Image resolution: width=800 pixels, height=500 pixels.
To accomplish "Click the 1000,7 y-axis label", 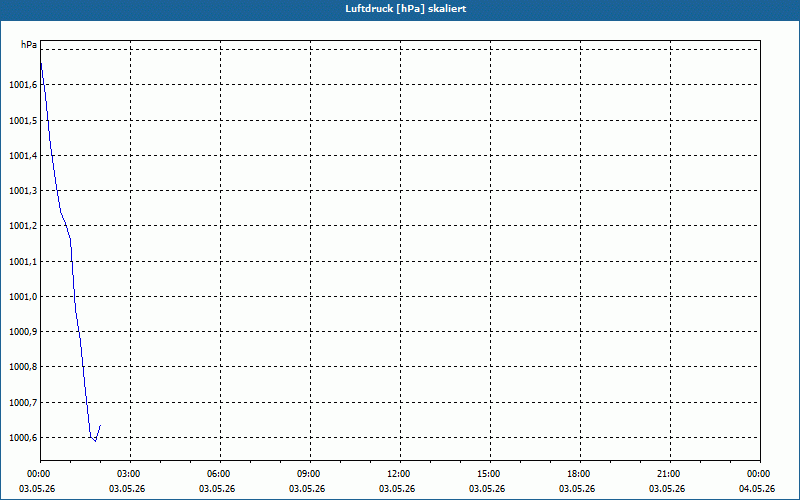I will click(x=23, y=403).
